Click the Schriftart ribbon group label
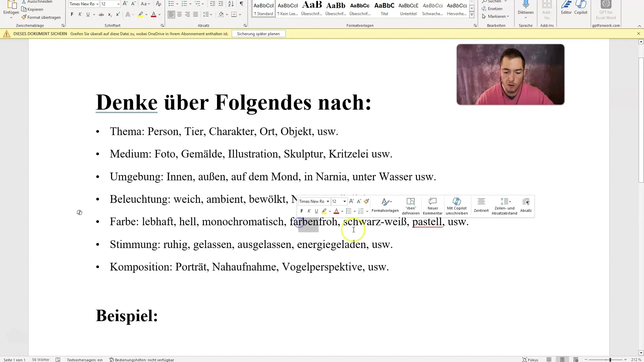This screenshot has height=362, width=644. 112,25
